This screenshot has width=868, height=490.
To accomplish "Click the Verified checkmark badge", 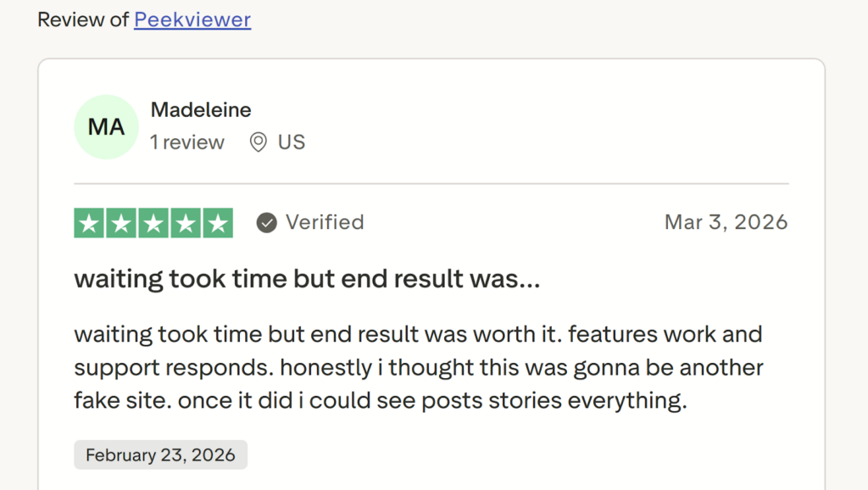I will click(x=266, y=222).
